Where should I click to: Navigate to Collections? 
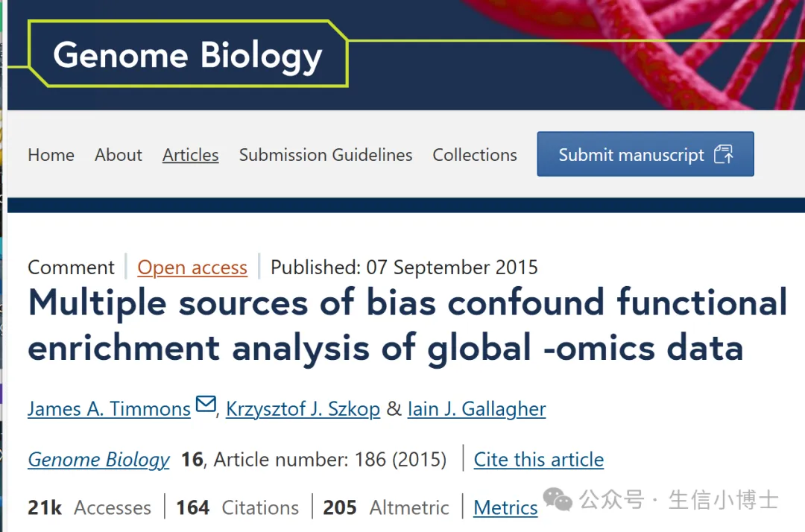475,155
